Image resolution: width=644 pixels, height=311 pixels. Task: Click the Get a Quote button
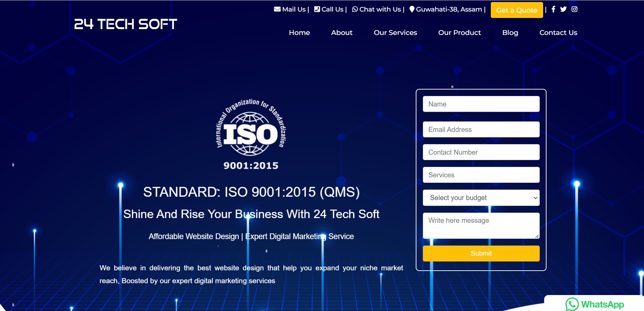click(x=517, y=10)
